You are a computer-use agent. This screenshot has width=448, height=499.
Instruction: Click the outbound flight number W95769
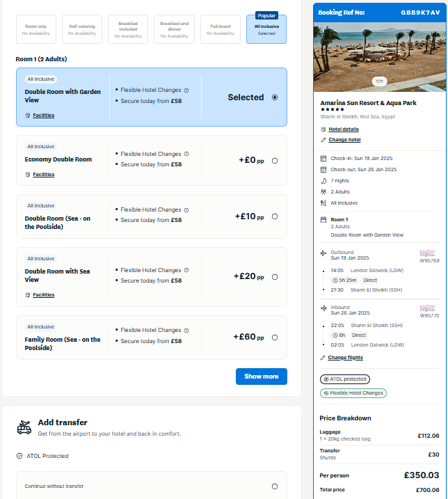point(429,261)
